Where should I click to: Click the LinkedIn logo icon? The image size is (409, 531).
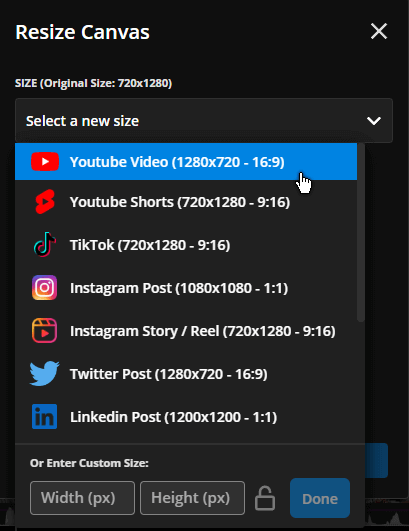(44, 417)
